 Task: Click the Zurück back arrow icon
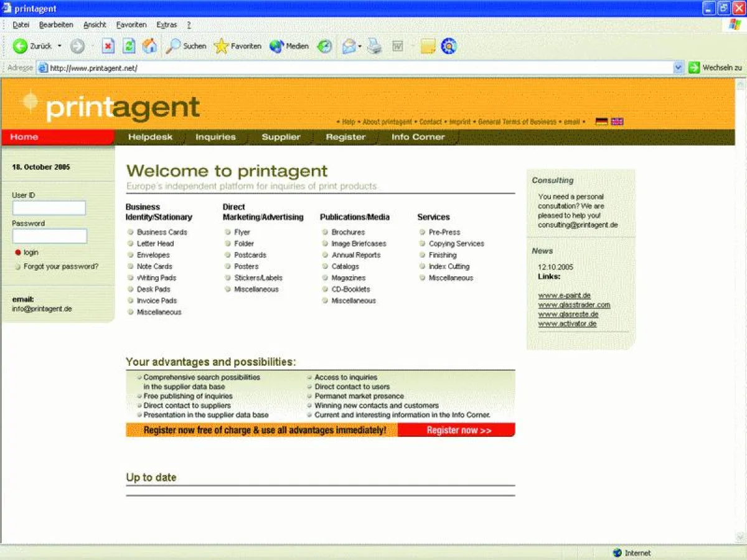click(21, 46)
